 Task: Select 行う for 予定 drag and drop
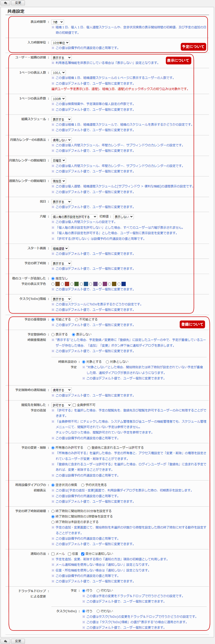[x=84, y=591]
